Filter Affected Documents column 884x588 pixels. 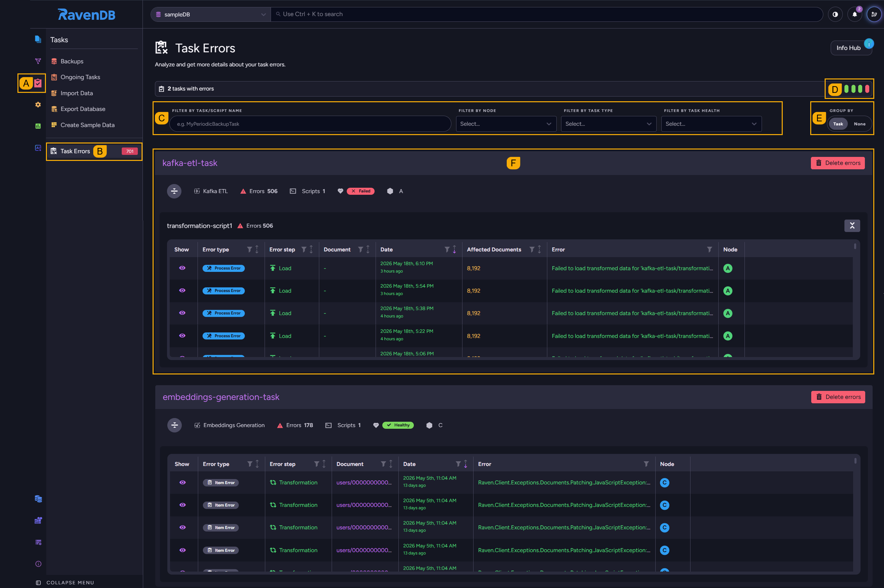[532, 249]
